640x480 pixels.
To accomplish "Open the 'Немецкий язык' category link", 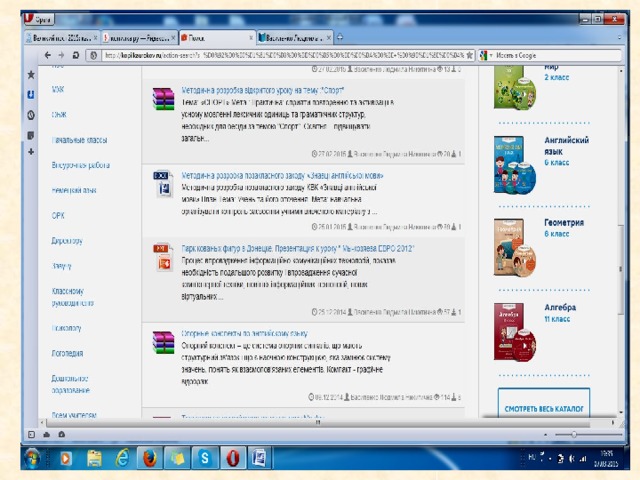I will coord(74,190).
